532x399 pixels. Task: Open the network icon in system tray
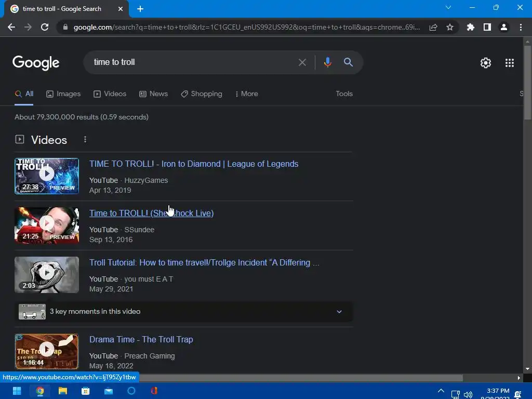pos(455,395)
